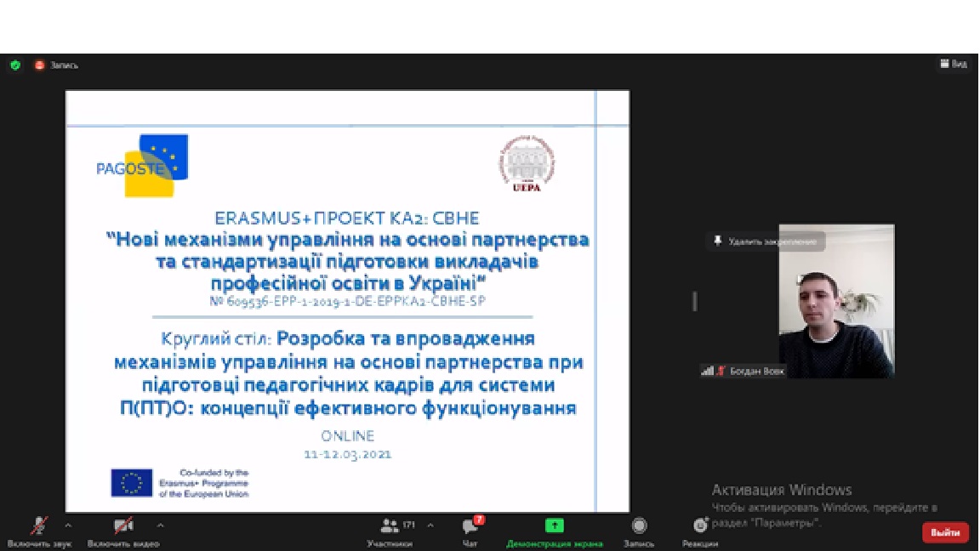Viewport: 980px width, 551px height.
Task: Click the divider handle between slide and video
Action: 694,301
